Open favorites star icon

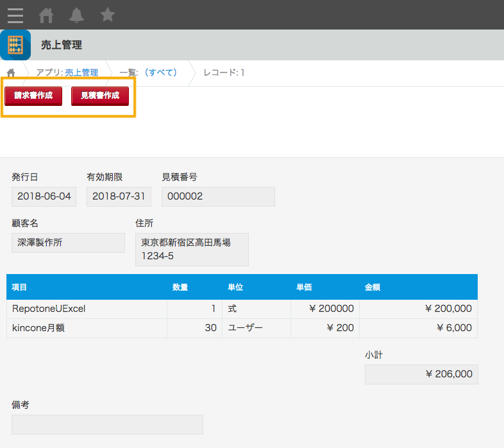pyautogui.click(x=107, y=15)
